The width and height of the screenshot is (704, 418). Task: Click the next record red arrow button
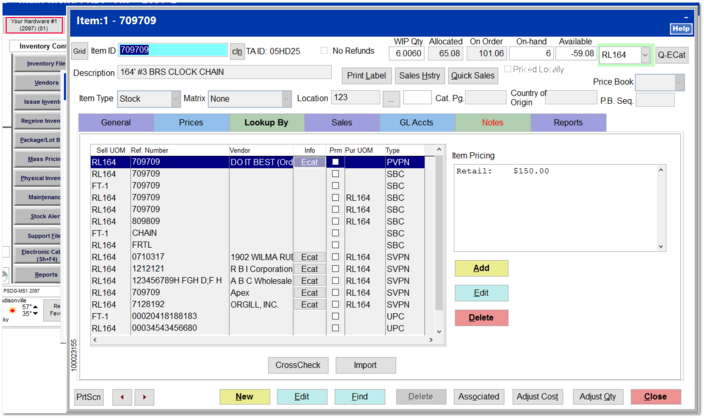pos(144,397)
